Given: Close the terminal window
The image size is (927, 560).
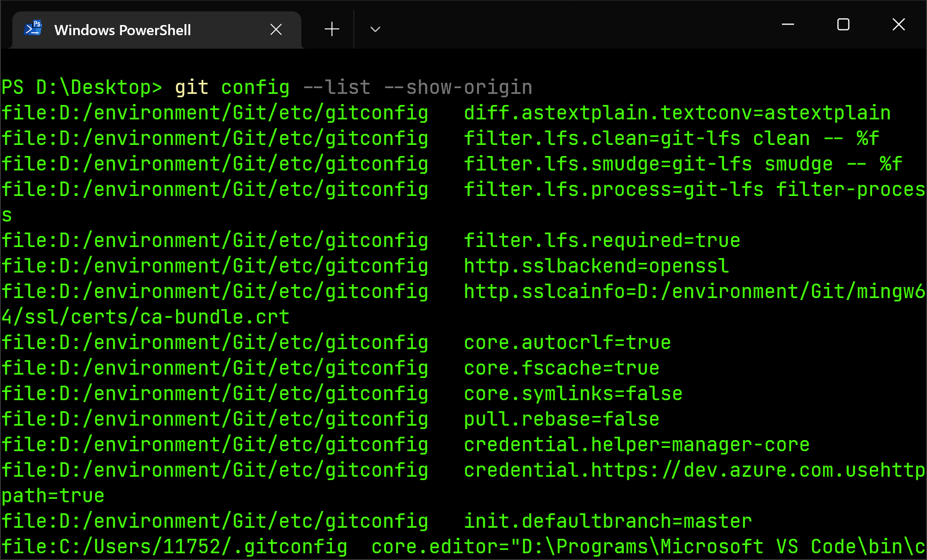Looking at the screenshot, I should pos(899,25).
